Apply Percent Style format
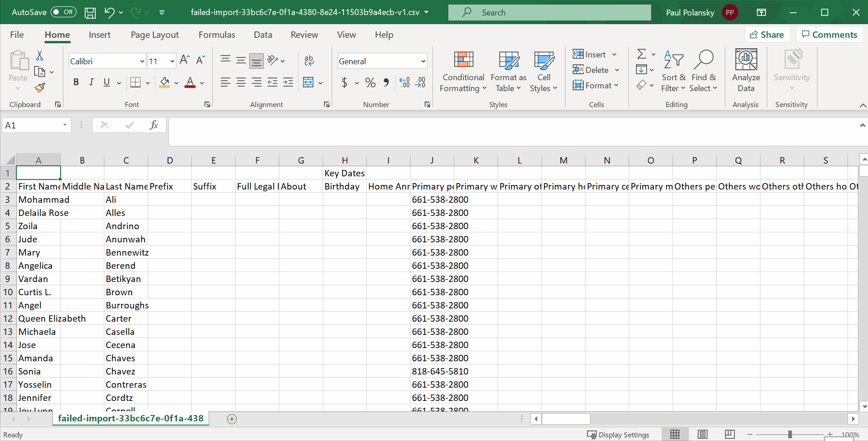 [x=370, y=82]
